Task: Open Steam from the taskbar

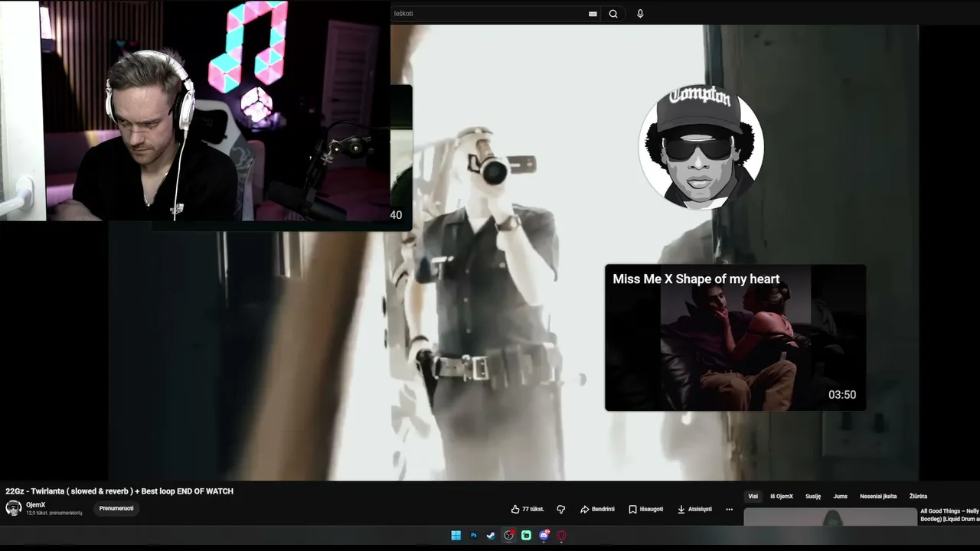Action: [x=491, y=536]
